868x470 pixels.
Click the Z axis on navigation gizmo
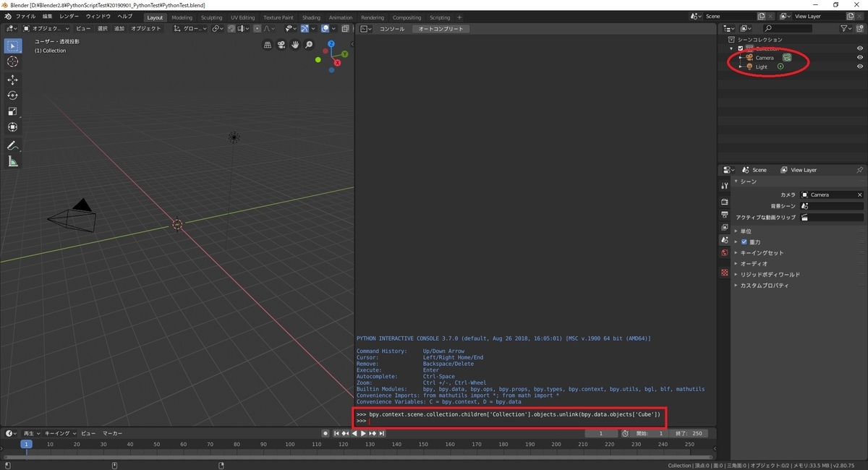331,44
